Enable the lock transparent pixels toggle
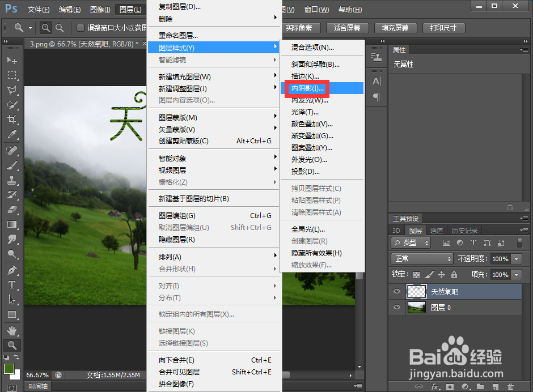 pyautogui.click(x=416, y=274)
